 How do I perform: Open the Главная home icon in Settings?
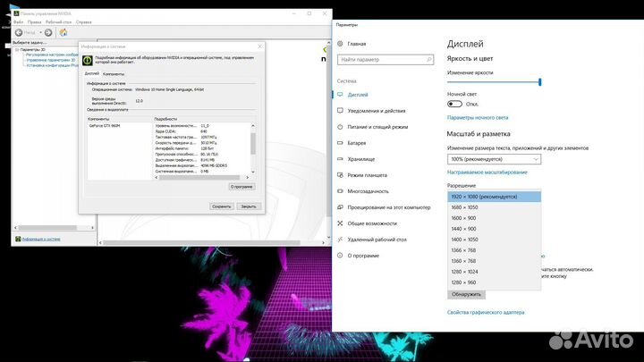[340, 43]
